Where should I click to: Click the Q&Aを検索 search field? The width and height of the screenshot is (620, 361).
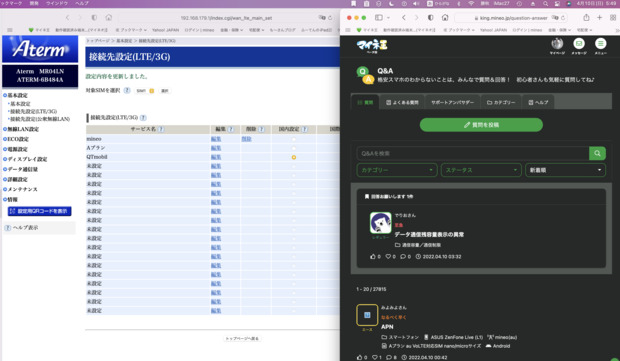473,153
